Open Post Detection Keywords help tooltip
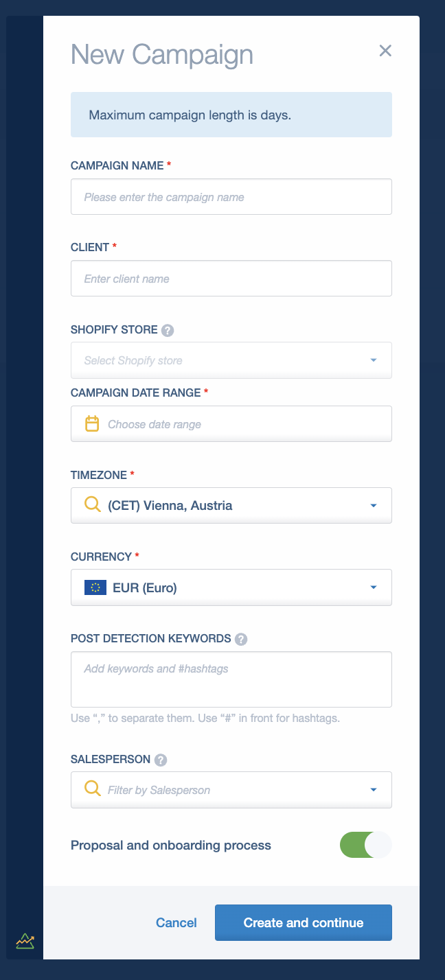The image size is (445, 980). 241,639
